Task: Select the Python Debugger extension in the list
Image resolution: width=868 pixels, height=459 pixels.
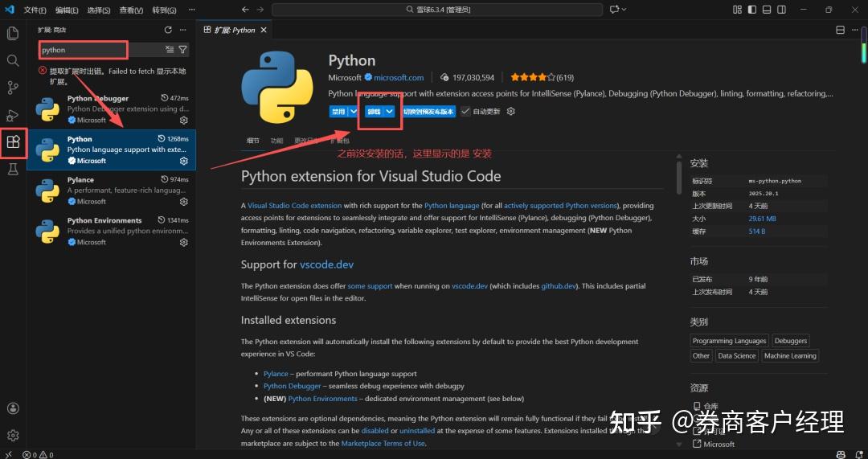Action: click(111, 109)
